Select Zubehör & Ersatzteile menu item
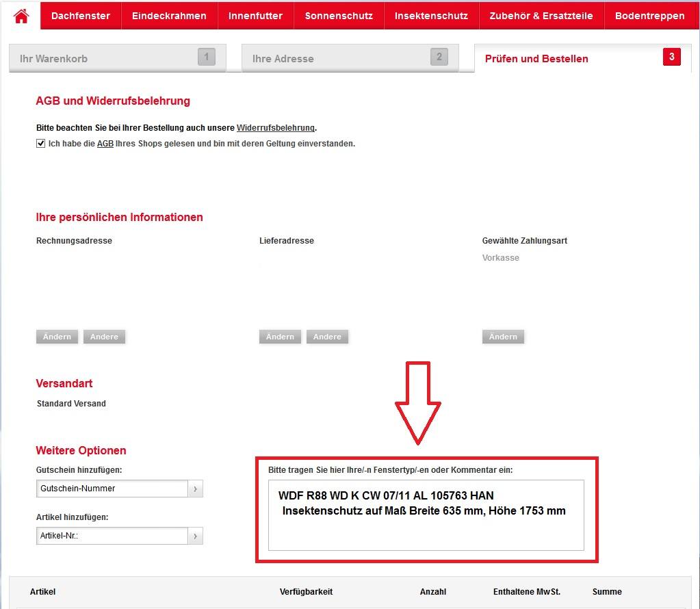The width and height of the screenshot is (700, 609). [541, 16]
